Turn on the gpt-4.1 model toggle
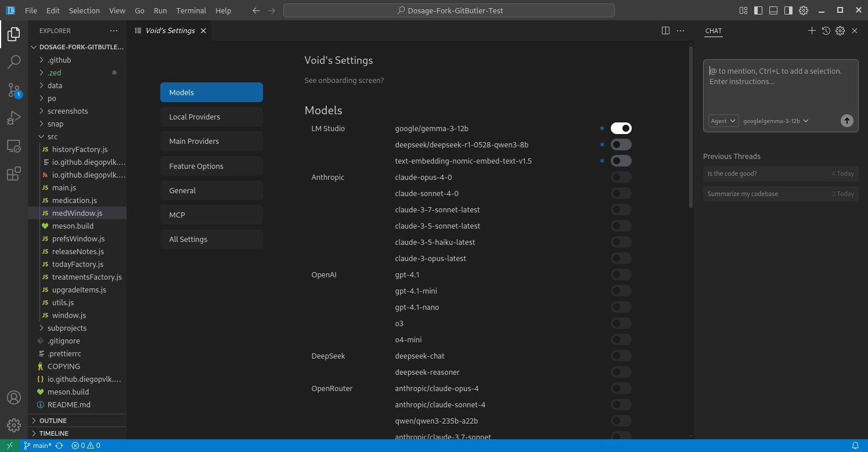The image size is (868, 452). point(621,274)
